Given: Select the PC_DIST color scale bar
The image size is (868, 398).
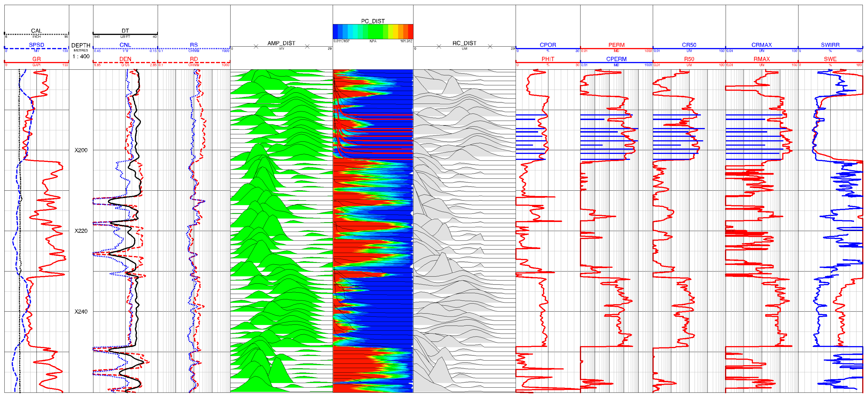Looking at the screenshot, I should click(373, 31).
